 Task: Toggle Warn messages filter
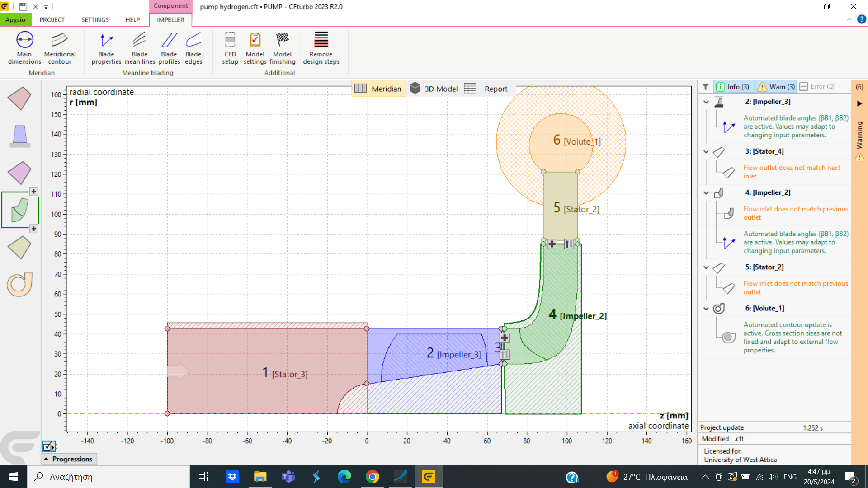776,87
